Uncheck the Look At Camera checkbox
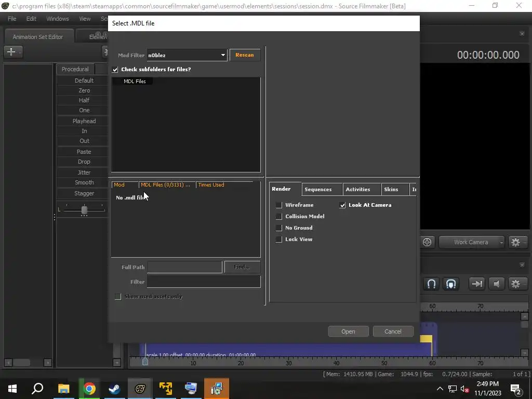The height and width of the screenshot is (399, 532). coord(342,205)
